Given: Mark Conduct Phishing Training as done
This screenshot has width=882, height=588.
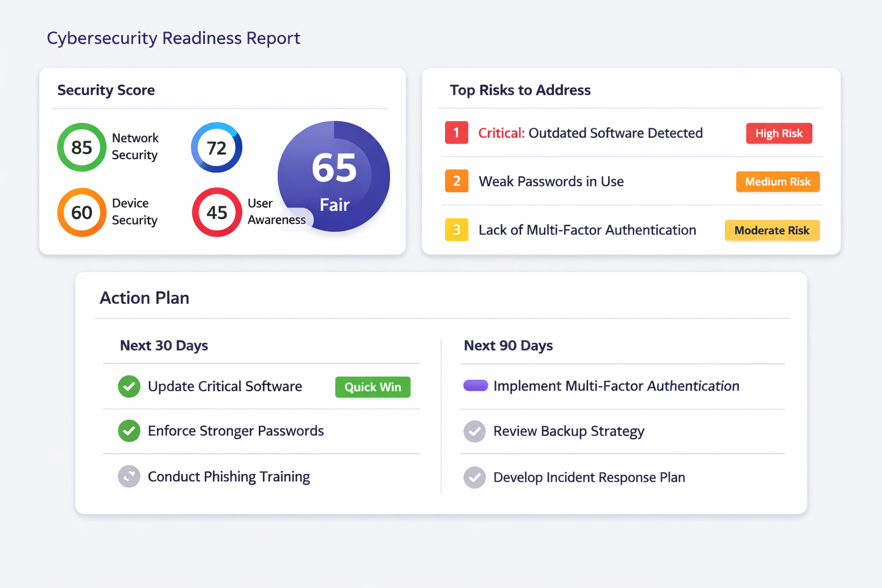Looking at the screenshot, I should (129, 476).
